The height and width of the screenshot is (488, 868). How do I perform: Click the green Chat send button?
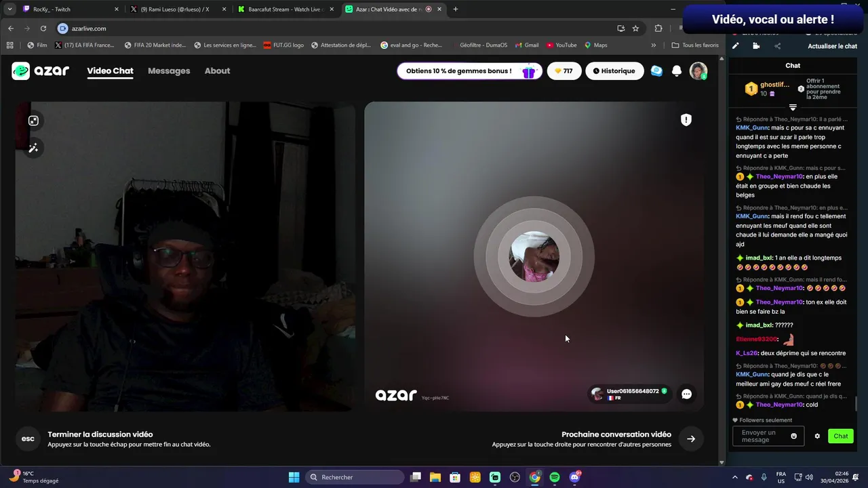tap(841, 436)
